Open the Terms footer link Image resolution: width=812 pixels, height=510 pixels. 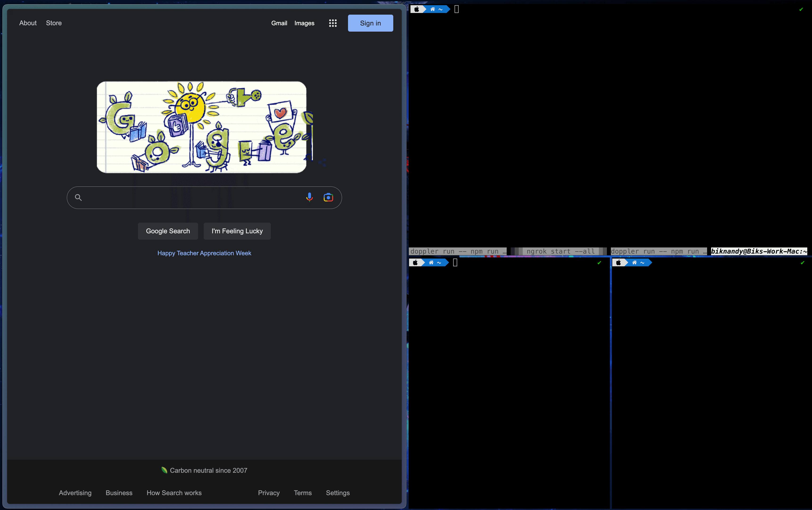click(x=302, y=493)
